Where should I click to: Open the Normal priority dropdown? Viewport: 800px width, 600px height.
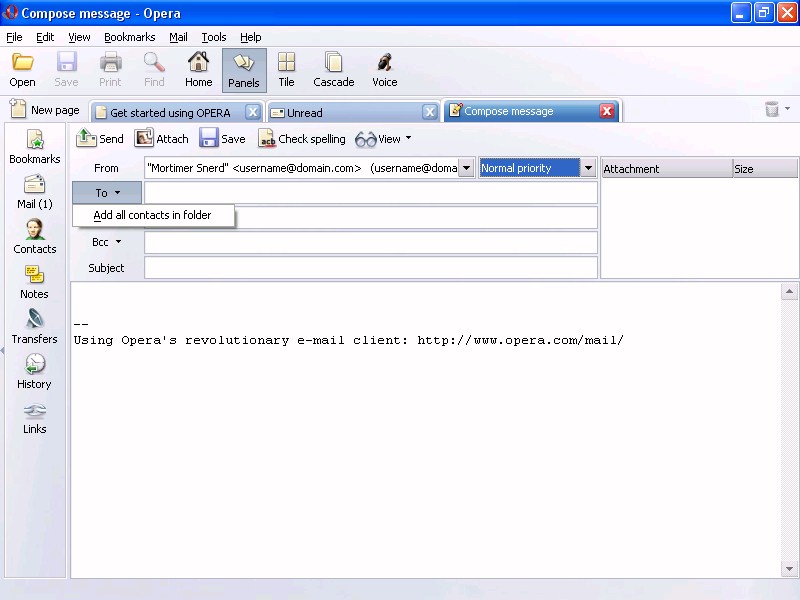(588, 168)
